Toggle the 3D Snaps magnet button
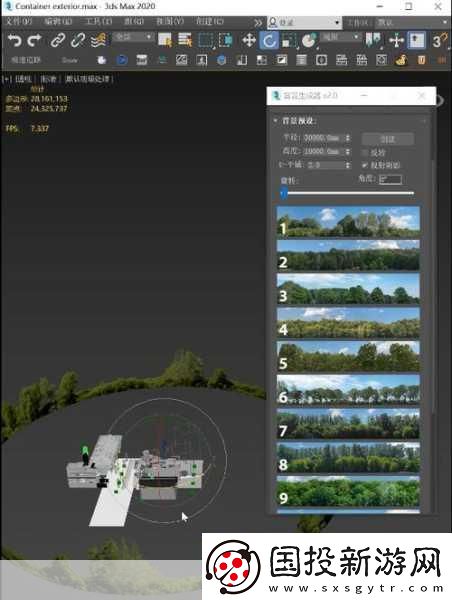The height and width of the screenshot is (600, 452). point(439,40)
